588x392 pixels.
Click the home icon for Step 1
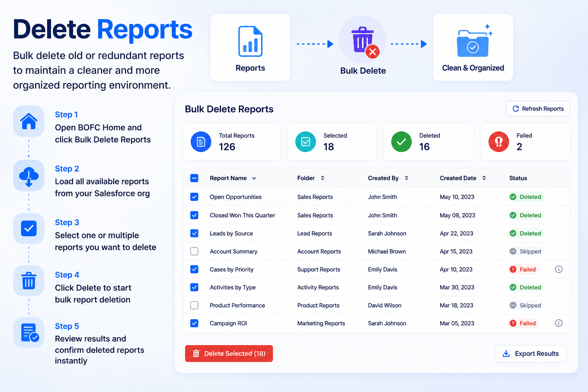pyautogui.click(x=29, y=121)
